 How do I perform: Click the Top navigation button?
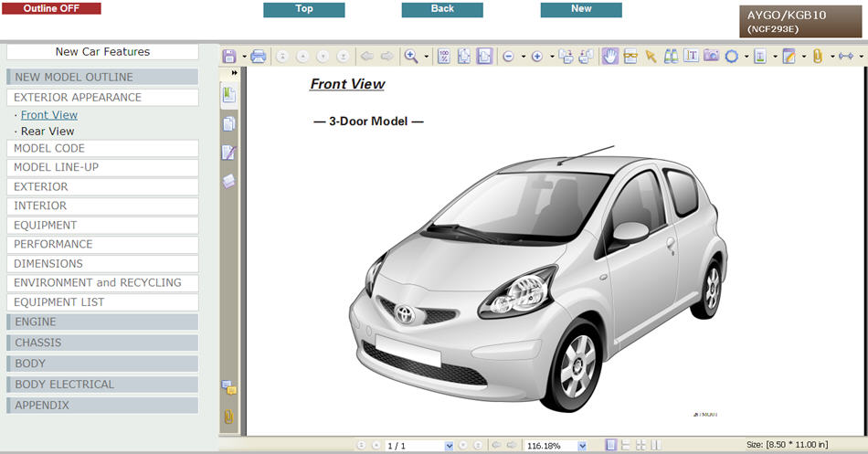303,9
